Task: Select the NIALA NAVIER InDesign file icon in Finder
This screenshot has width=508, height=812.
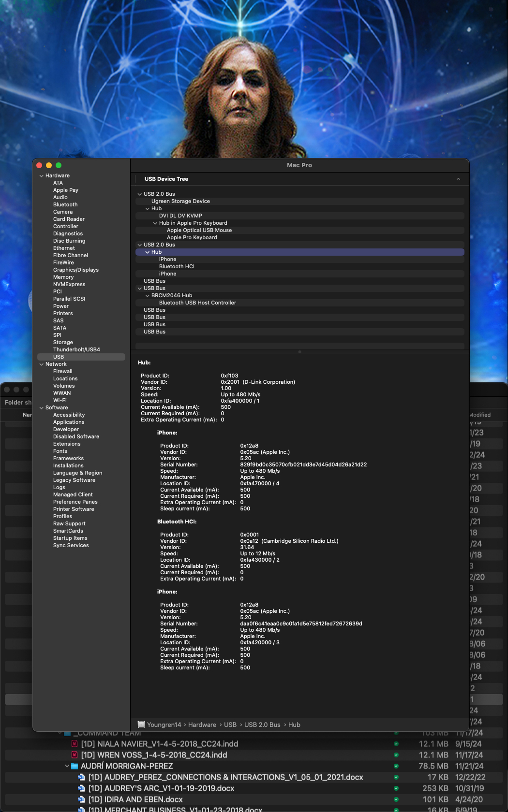Action: click(x=75, y=744)
